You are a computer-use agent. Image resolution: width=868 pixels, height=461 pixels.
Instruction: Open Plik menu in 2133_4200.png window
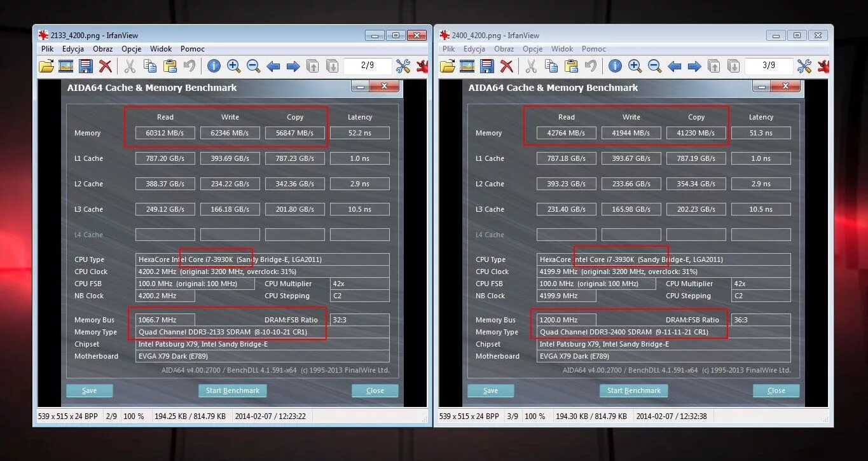(48, 49)
